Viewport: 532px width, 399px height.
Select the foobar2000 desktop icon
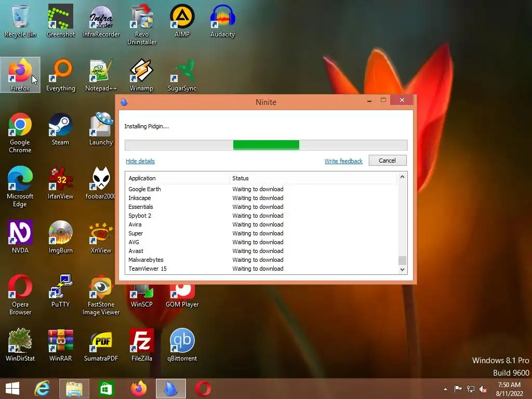[100, 183]
